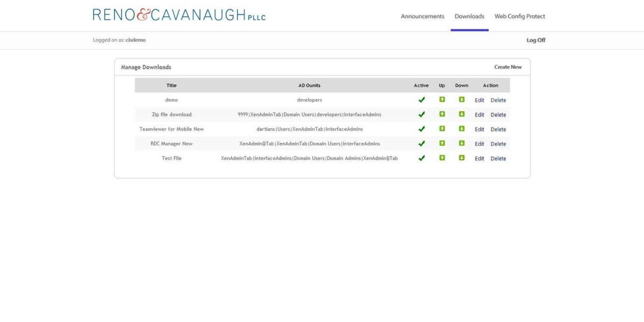Click the up arrow for Zip file download

(442, 114)
